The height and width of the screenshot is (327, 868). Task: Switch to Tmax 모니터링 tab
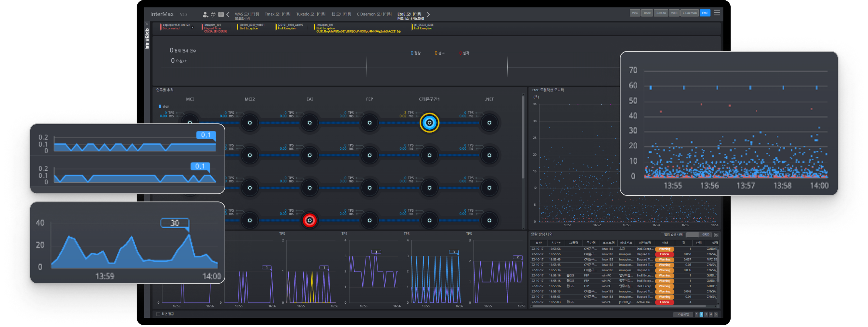tap(277, 14)
